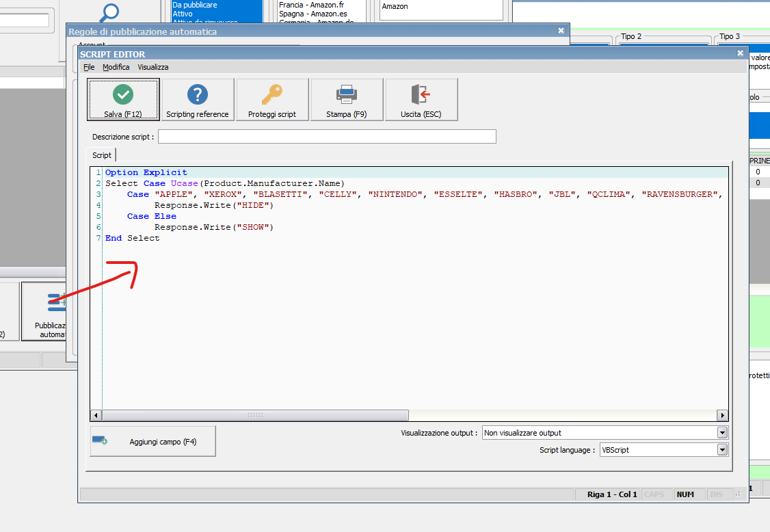The height and width of the screenshot is (532, 770).
Task: Click the Aggiungi campo (F4) field icon
Action: click(x=100, y=440)
